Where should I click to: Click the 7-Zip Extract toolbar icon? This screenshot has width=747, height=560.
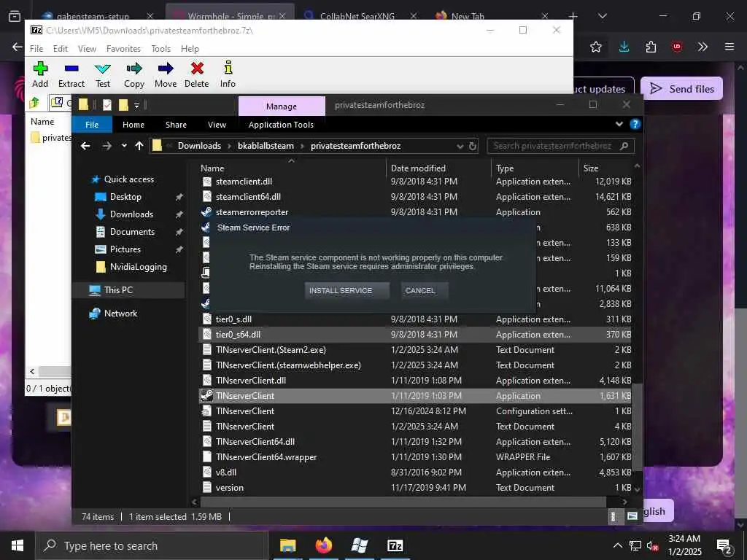[71, 74]
